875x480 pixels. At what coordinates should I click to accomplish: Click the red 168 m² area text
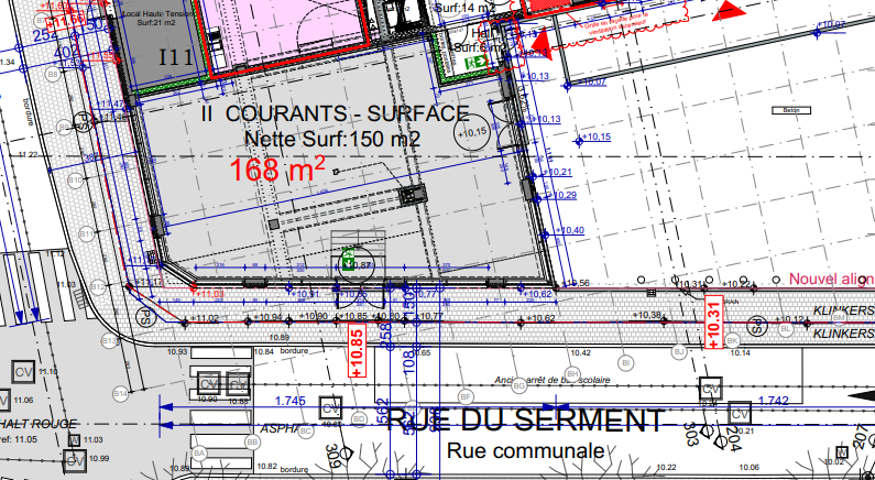click(x=277, y=168)
